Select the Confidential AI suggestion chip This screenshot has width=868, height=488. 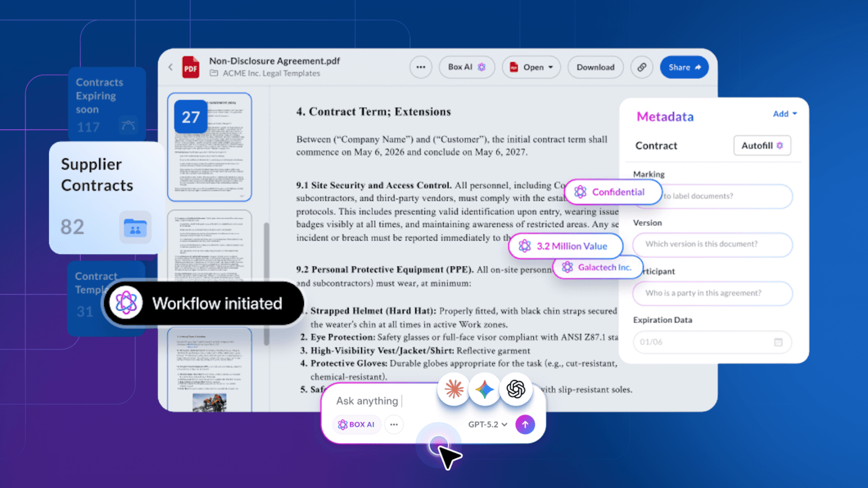[613, 192]
